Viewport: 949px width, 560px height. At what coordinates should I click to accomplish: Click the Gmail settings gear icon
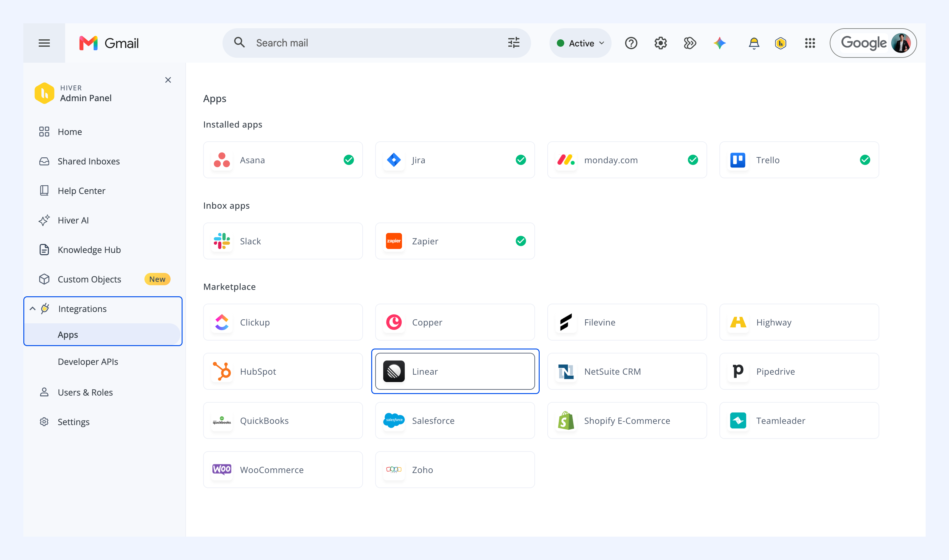click(660, 43)
